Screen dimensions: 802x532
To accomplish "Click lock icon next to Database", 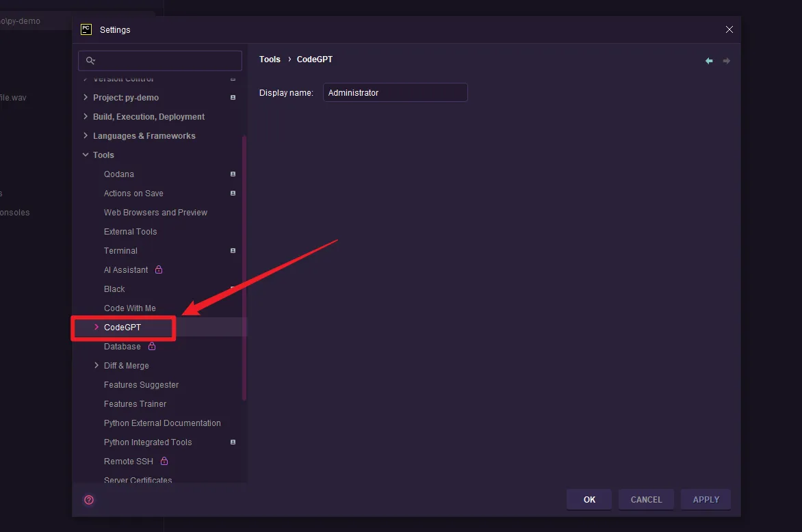I will pyautogui.click(x=152, y=347).
